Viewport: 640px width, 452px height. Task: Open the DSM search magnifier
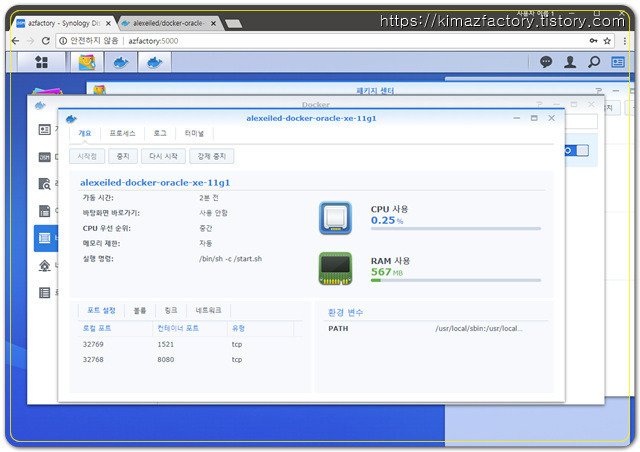594,62
